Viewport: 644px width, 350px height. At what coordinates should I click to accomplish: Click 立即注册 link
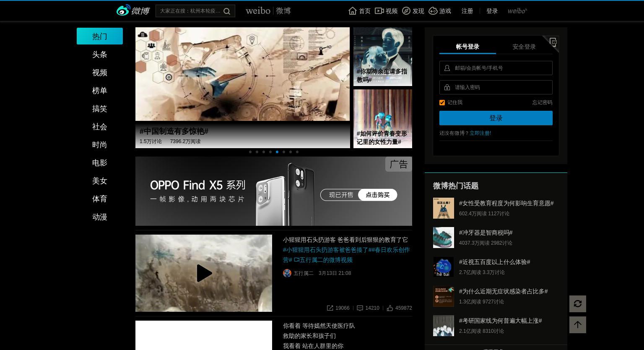[480, 133]
